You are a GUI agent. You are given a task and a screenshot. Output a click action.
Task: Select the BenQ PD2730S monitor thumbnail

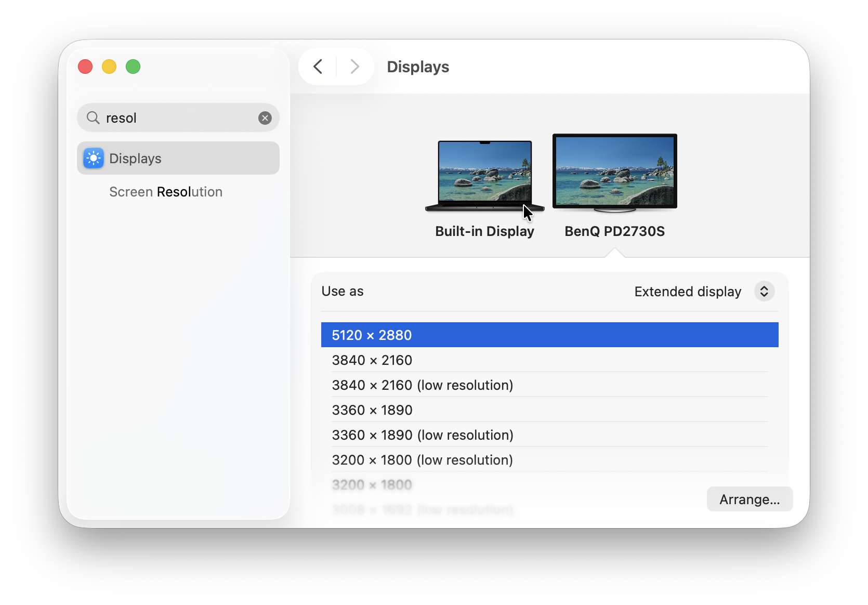pyautogui.click(x=614, y=172)
